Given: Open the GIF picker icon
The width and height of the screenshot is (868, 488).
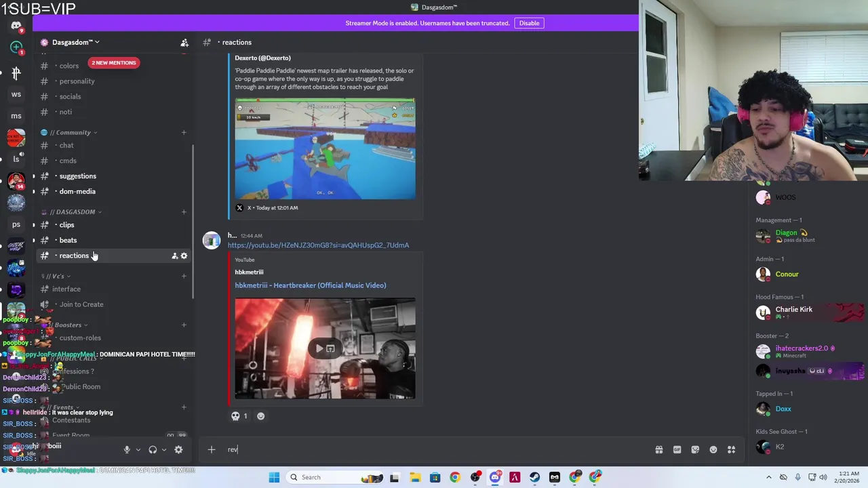Looking at the screenshot, I should pyautogui.click(x=677, y=449).
